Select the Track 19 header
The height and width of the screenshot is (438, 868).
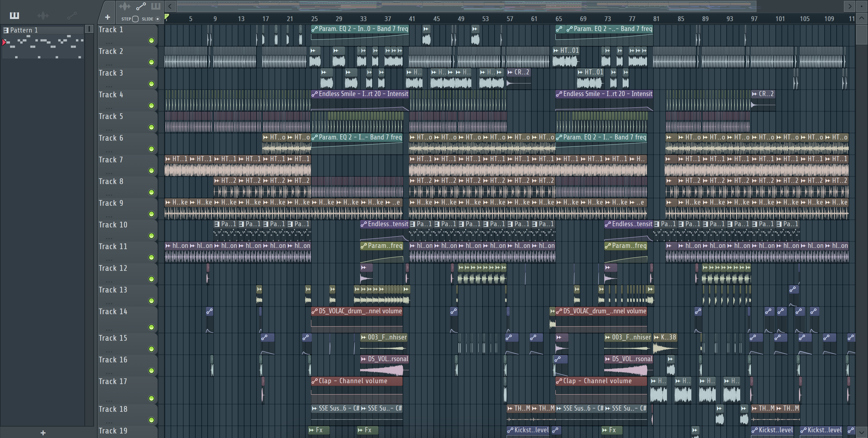click(127, 432)
